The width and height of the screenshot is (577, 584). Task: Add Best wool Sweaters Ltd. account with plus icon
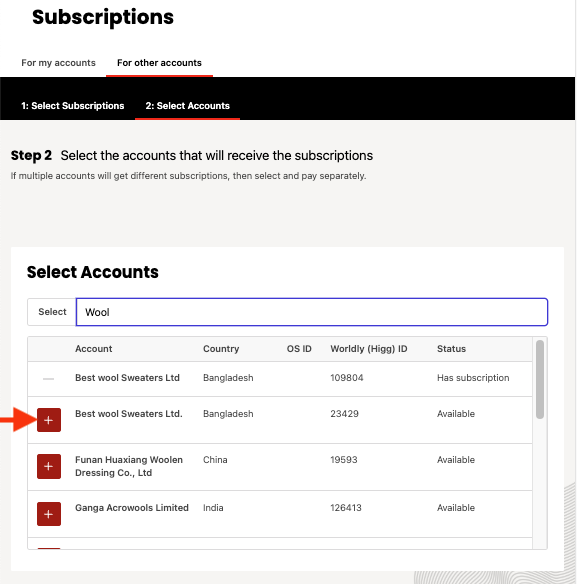(x=49, y=420)
